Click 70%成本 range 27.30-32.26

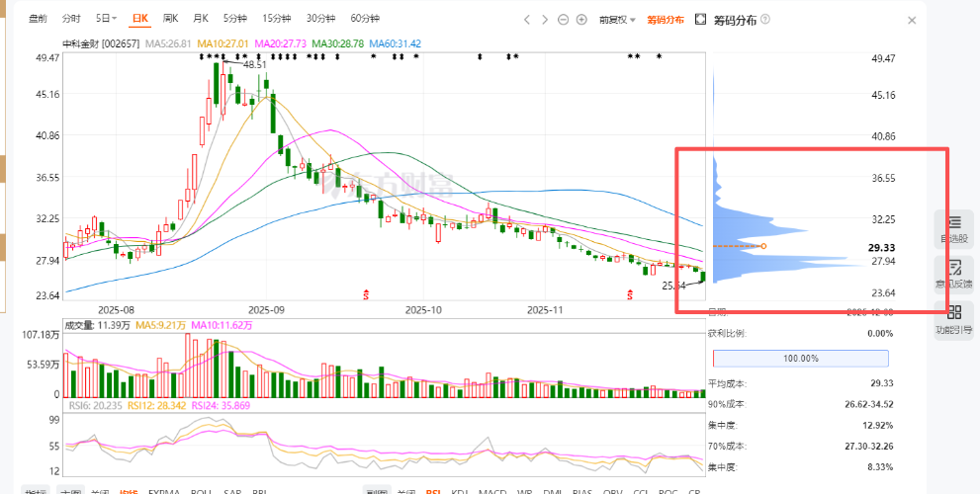click(869, 447)
